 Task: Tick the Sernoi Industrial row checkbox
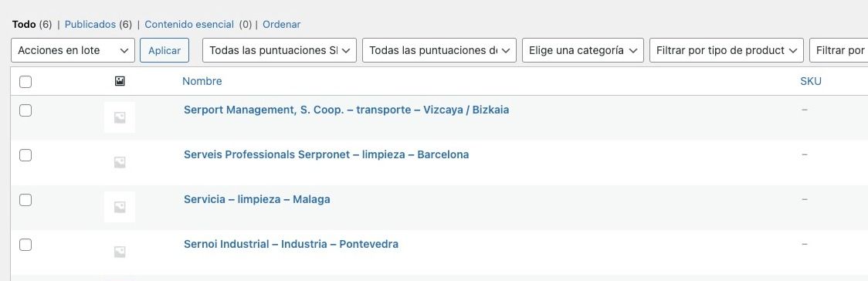[25, 245]
